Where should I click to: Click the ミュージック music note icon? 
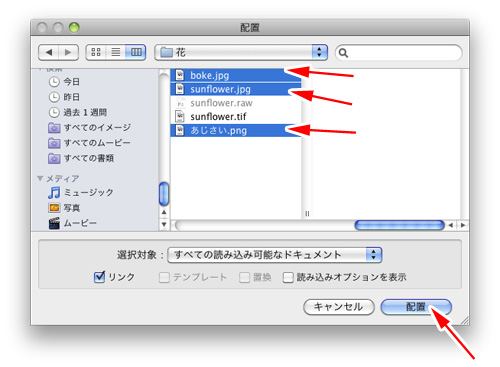click(x=54, y=192)
